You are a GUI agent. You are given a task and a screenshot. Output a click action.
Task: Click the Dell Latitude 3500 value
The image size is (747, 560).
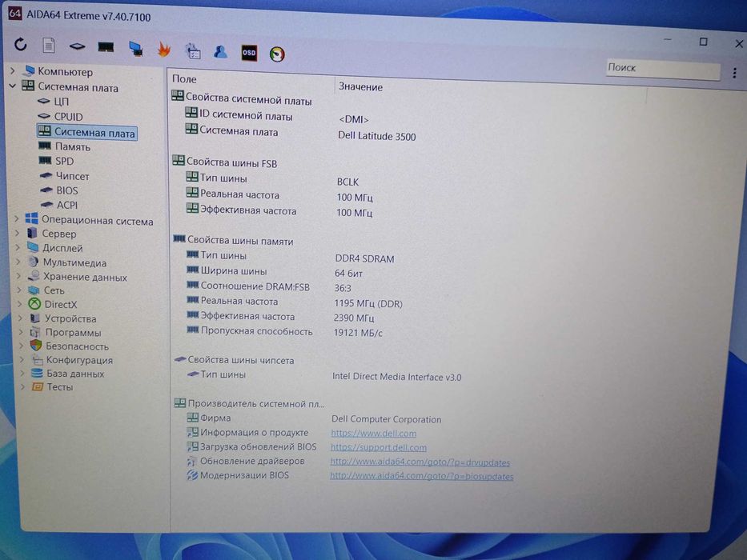(377, 137)
